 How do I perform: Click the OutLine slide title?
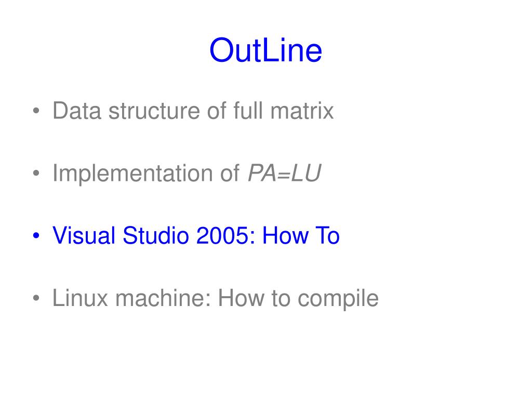pyautogui.click(x=265, y=50)
